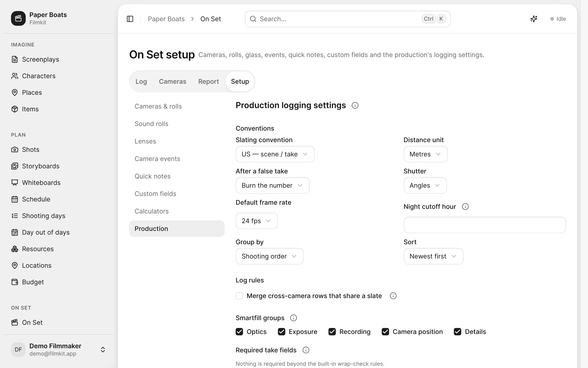588x368 pixels.
Task: Click the Night cutoff hour input
Action: (x=484, y=225)
